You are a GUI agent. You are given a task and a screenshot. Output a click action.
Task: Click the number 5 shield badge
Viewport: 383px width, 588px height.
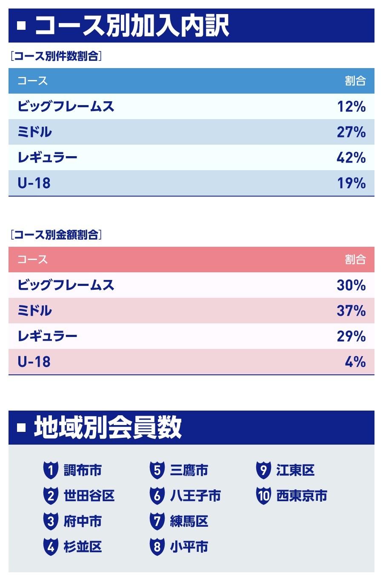point(157,470)
